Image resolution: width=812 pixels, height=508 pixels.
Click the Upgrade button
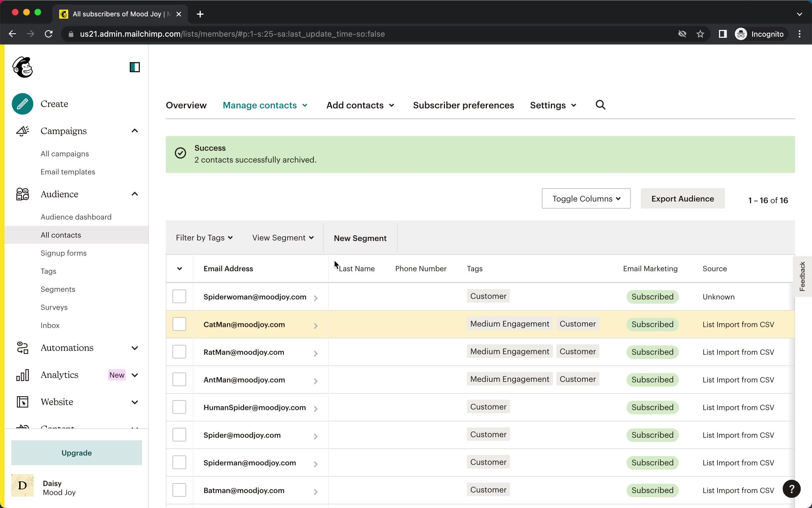point(76,453)
